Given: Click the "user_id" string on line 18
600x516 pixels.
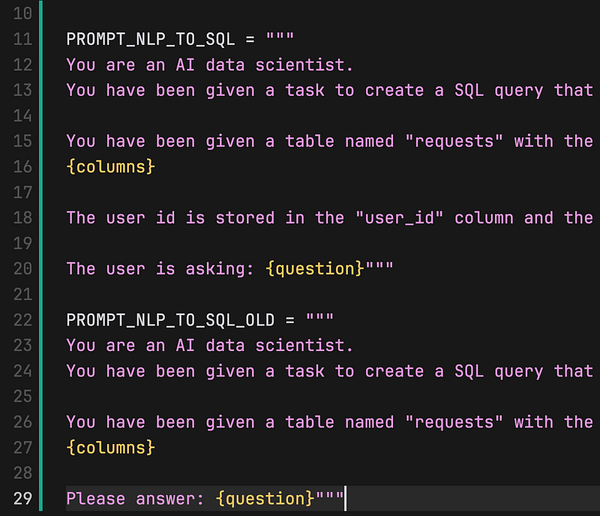Looking at the screenshot, I should tap(400, 217).
